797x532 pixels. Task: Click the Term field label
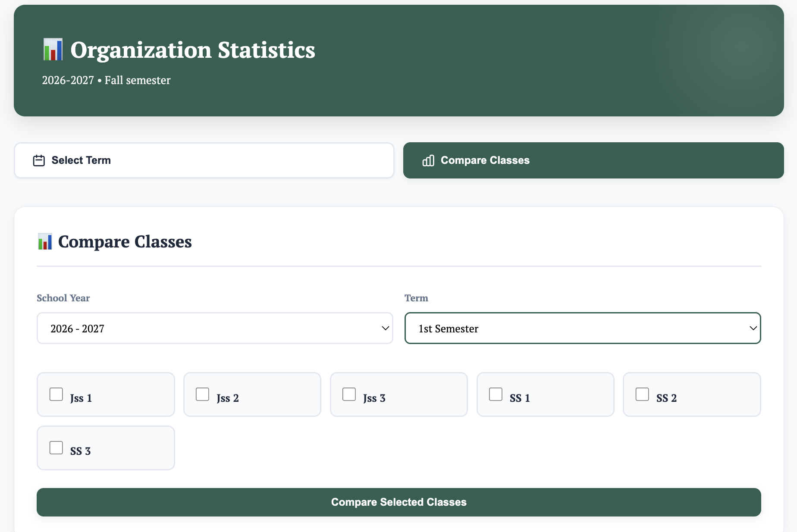[x=416, y=298]
